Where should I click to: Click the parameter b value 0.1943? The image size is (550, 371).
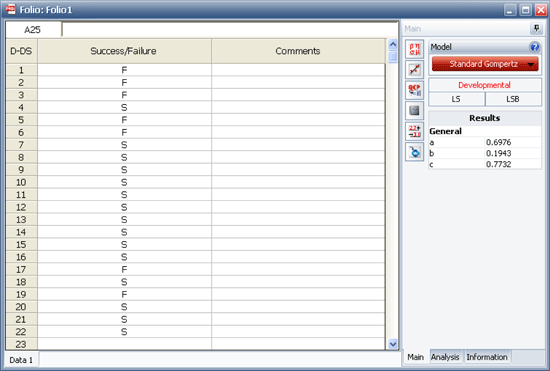click(x=498, y=153)
